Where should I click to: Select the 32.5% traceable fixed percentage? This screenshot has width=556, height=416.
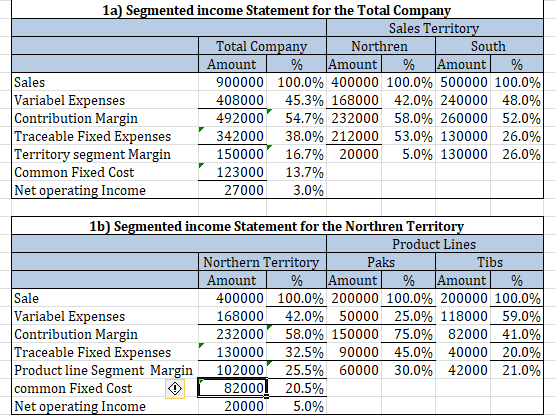coord(296,352)
